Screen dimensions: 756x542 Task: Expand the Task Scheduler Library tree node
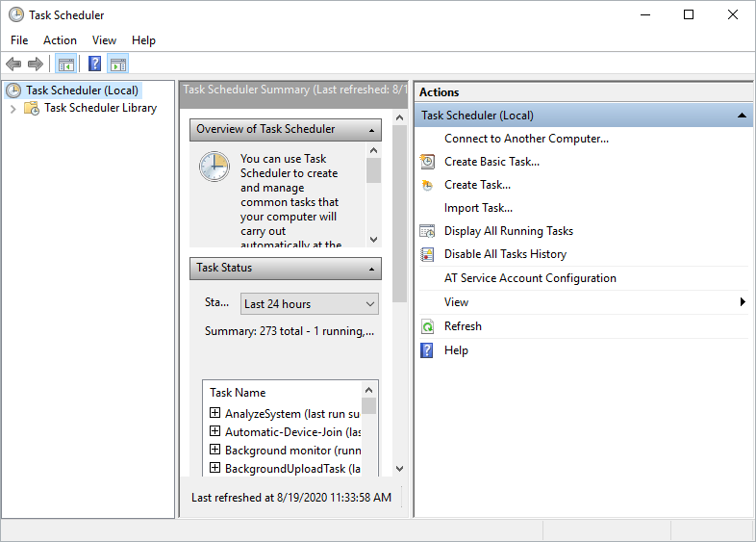[13, 109]
